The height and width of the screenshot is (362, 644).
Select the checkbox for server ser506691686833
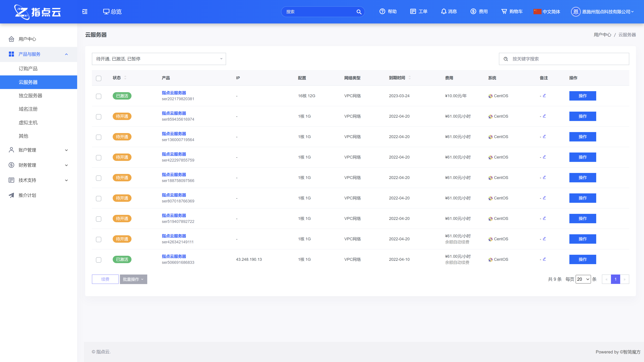(98, 260)
